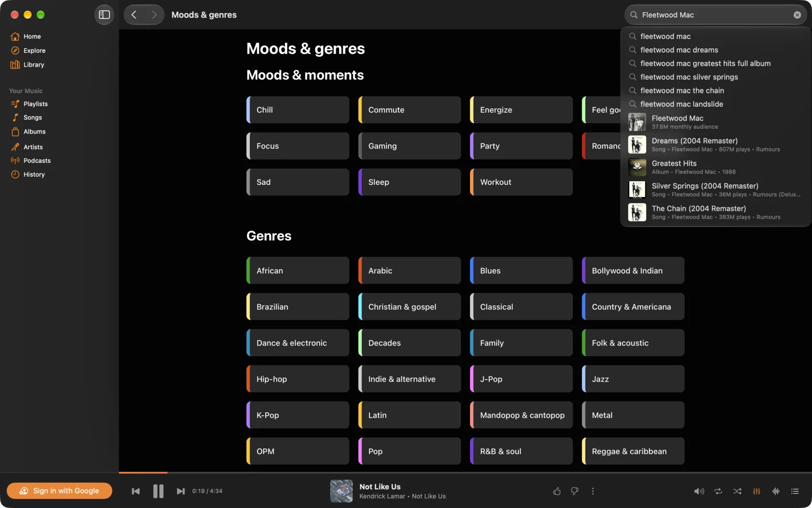Play Dreams (2004 Remaster) result
Viewport: 812px width, 508px height.
pyautogui.click(x=716, y=145)
